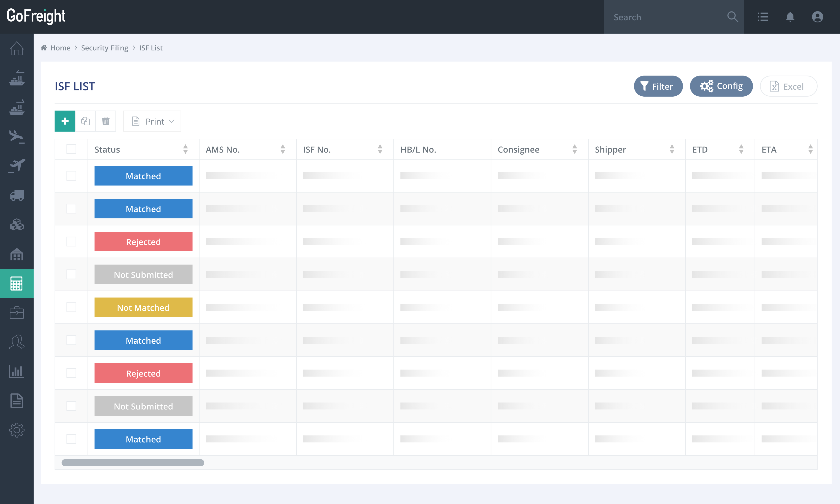Check the select-all checkbox in table header
The image size is (840, 504).
click(x=71, y=149)
